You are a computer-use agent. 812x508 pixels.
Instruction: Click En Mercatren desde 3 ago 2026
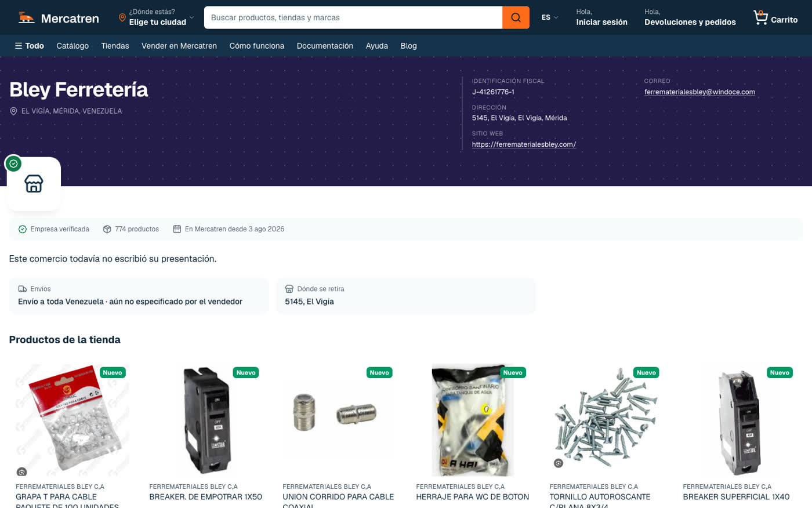(234, 229)
